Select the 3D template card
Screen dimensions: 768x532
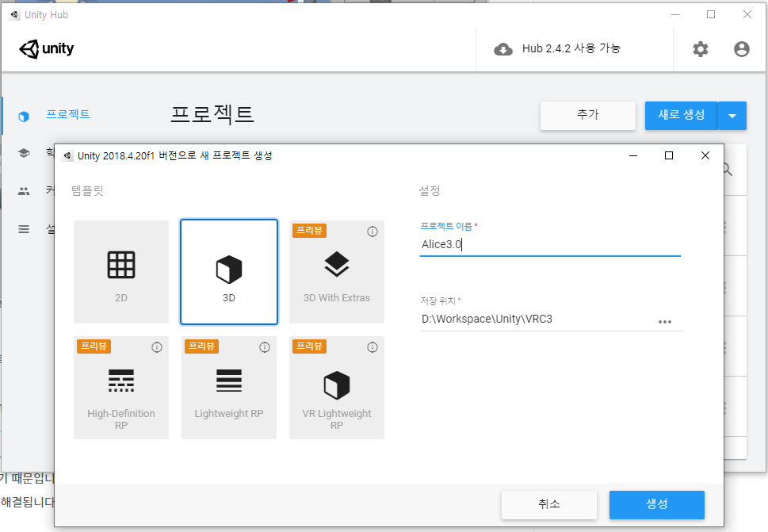[x=229, y=272]
